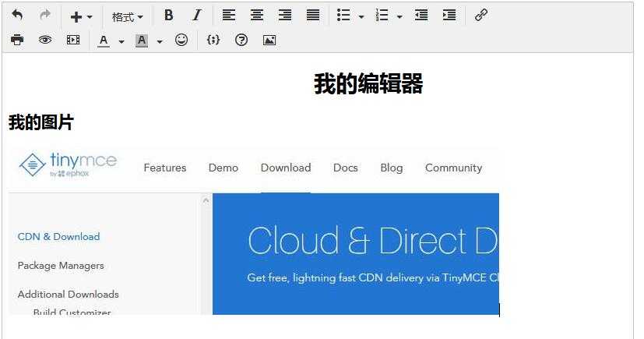Open background color dropdown arrow
This screenshot has width=644, height=339.
[x=160, y=41]
